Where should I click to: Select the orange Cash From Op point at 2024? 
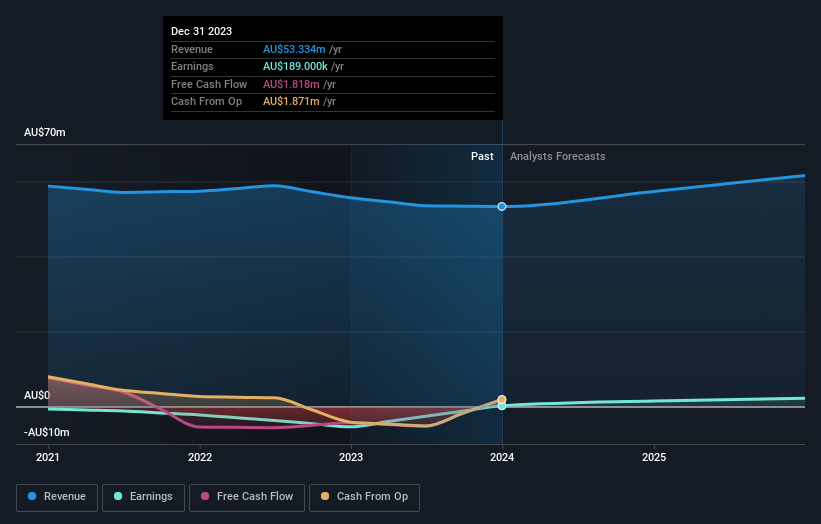click(502, 399)
